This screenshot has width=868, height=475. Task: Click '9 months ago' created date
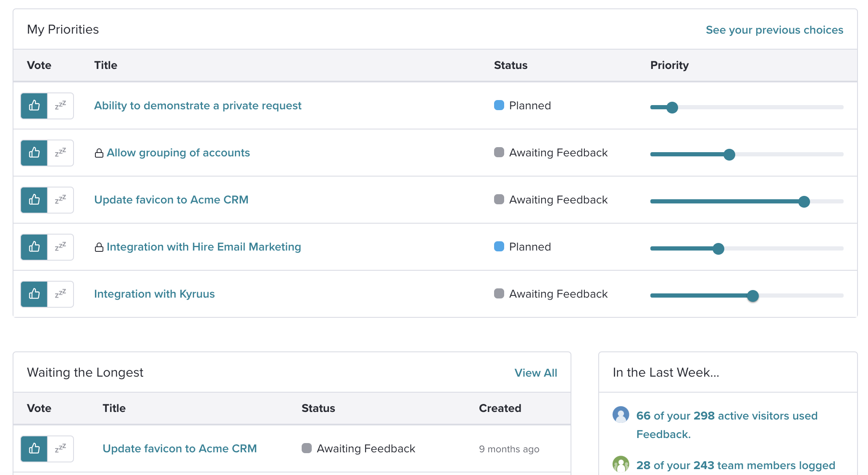click(x=509, y=449)
